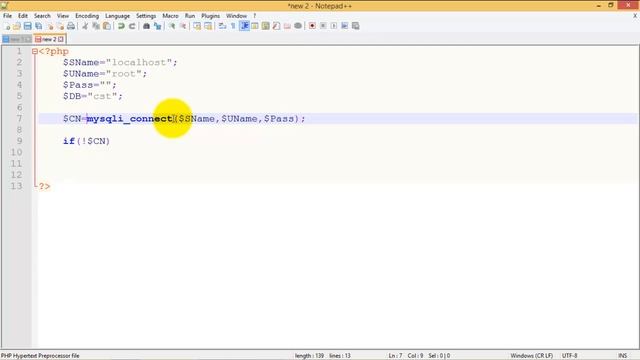Close the new 2 tab
This screenshot has height=360, width=640.
61,39
